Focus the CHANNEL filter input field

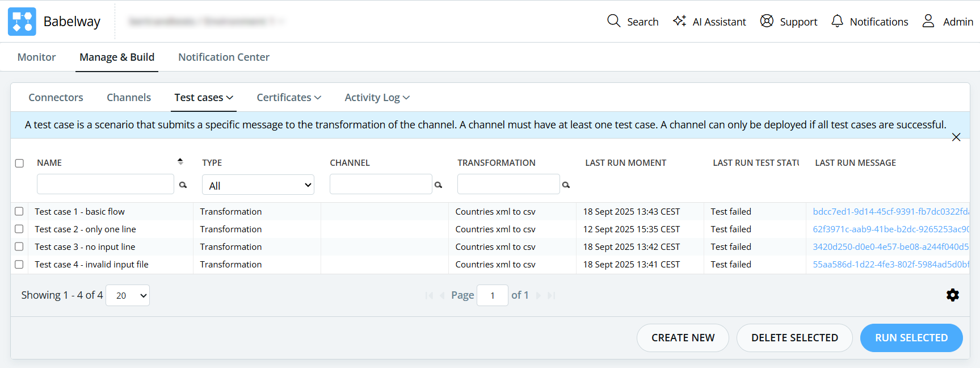[x=381, y=184]
